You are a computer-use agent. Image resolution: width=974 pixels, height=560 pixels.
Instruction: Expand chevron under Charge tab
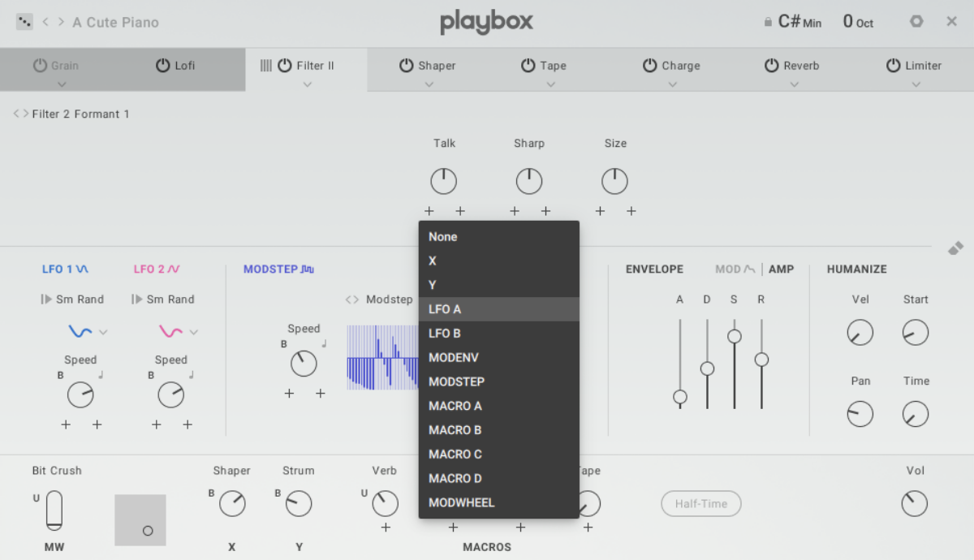coord(672,84)
